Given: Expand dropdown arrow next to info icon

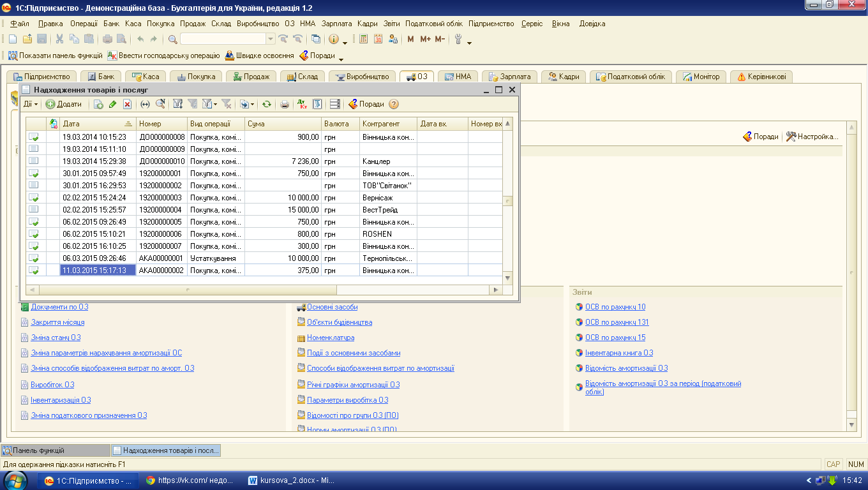Looking at the screenshot, I should (x=345, y=42).
